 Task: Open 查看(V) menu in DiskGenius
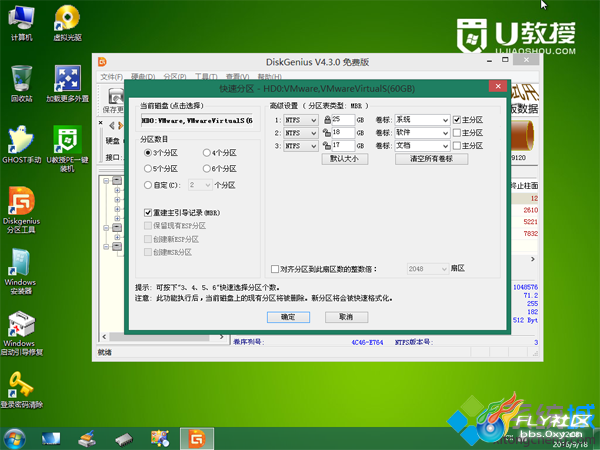click(x=237, y=77)
